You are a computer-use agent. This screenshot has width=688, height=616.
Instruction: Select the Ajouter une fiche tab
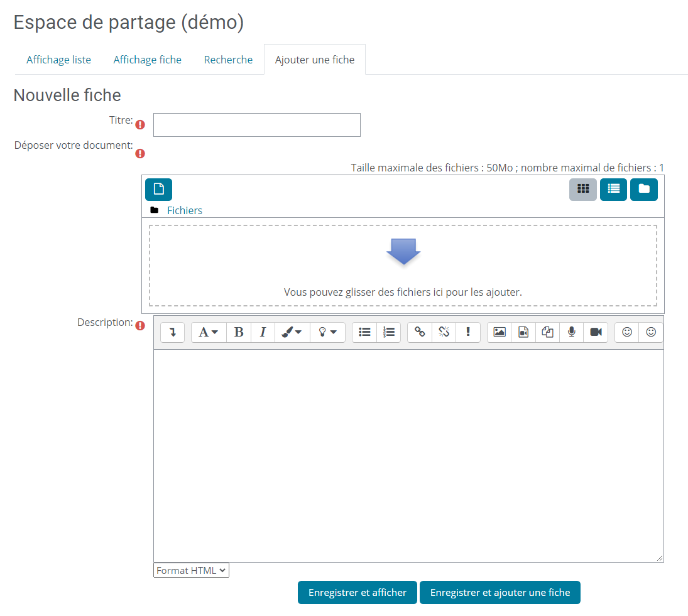[315, 60]
